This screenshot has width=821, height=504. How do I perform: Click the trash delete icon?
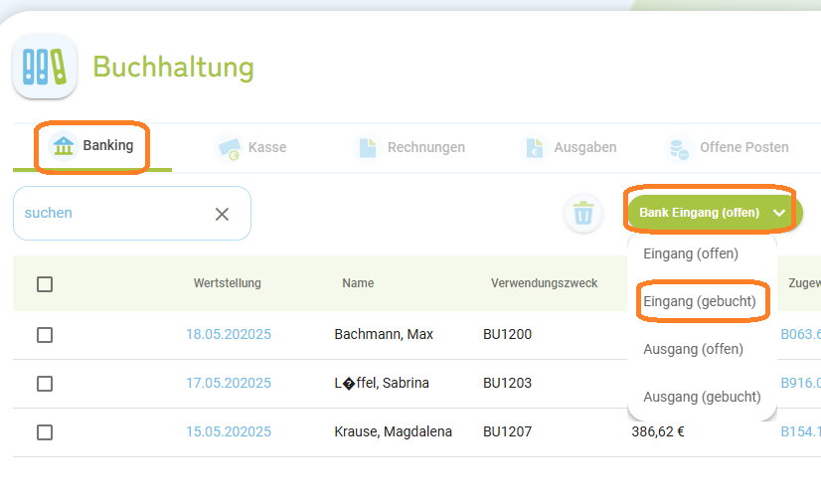(583, 213)
